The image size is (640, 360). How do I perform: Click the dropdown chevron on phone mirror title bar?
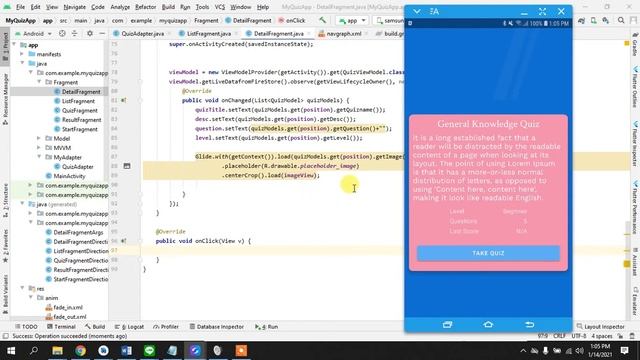pos(417,11)
